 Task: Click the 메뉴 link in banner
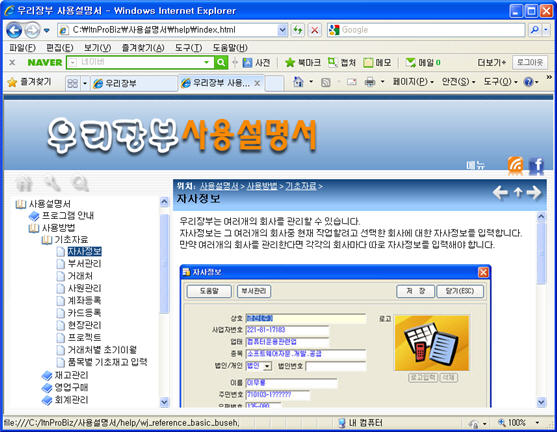click(x=476, y=165)
